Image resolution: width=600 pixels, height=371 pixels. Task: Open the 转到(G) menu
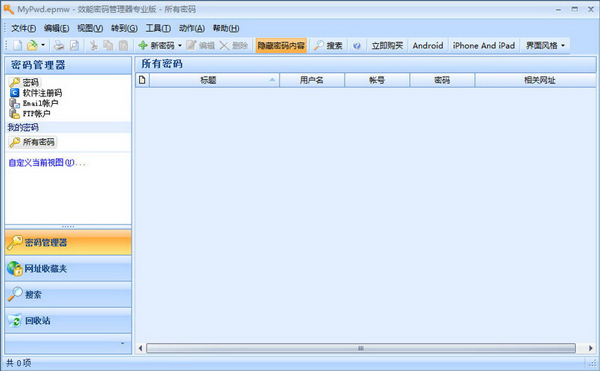pos(124,28)
